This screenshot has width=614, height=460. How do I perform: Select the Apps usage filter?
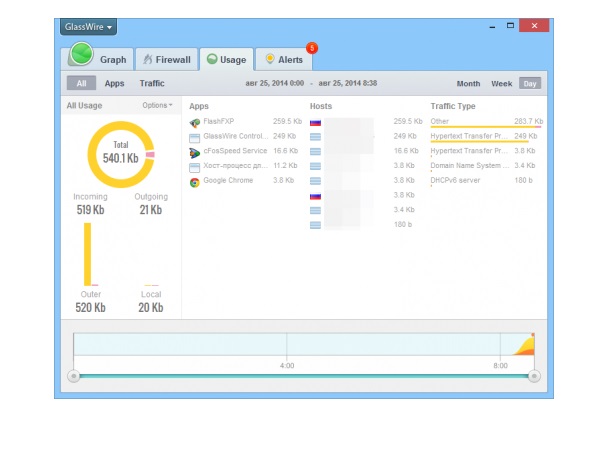pos(114,83)
